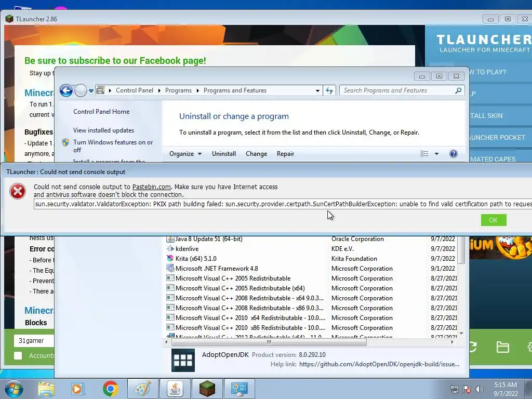Open the Organize dropdown menu

point(185,154)
